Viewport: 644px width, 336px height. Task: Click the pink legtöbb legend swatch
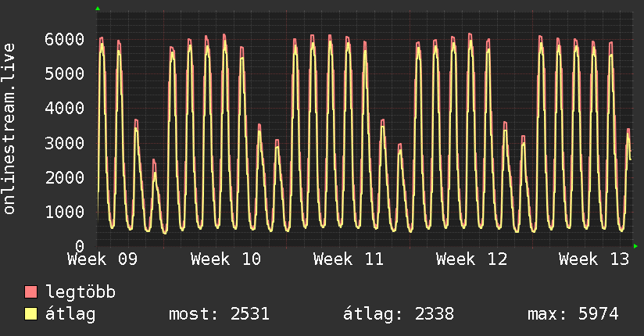30,291
